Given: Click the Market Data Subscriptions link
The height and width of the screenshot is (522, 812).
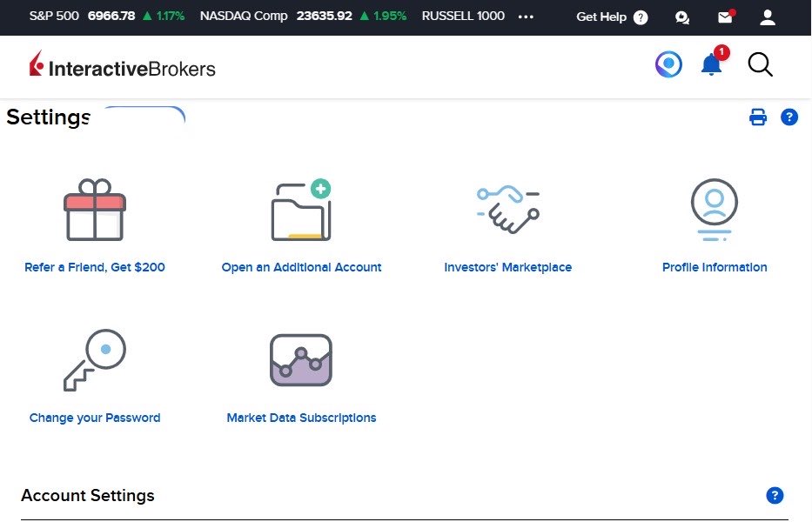Looking at the screenshot, I should point(301,418).
